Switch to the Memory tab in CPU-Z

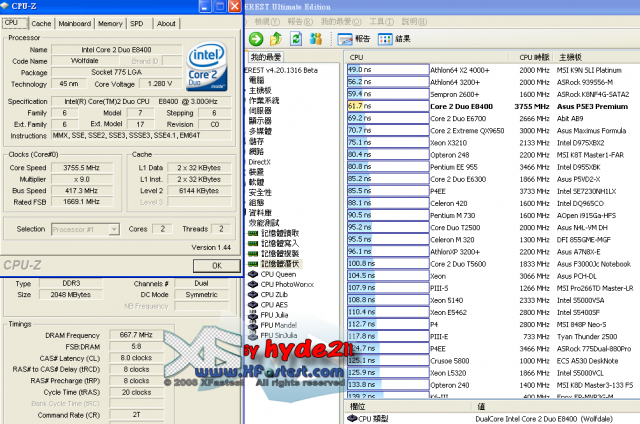(110, 24)
